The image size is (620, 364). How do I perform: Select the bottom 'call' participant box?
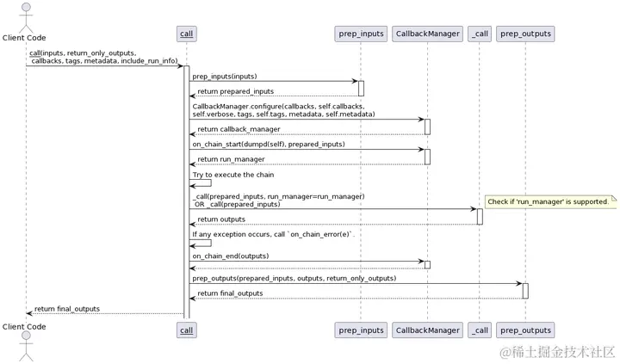[187, 330]
